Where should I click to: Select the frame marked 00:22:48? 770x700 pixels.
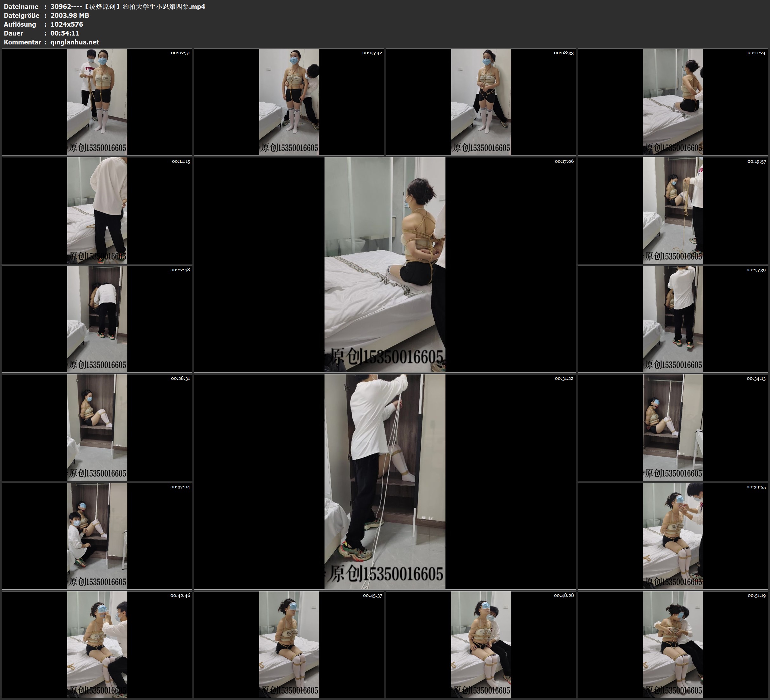(97, 319)
